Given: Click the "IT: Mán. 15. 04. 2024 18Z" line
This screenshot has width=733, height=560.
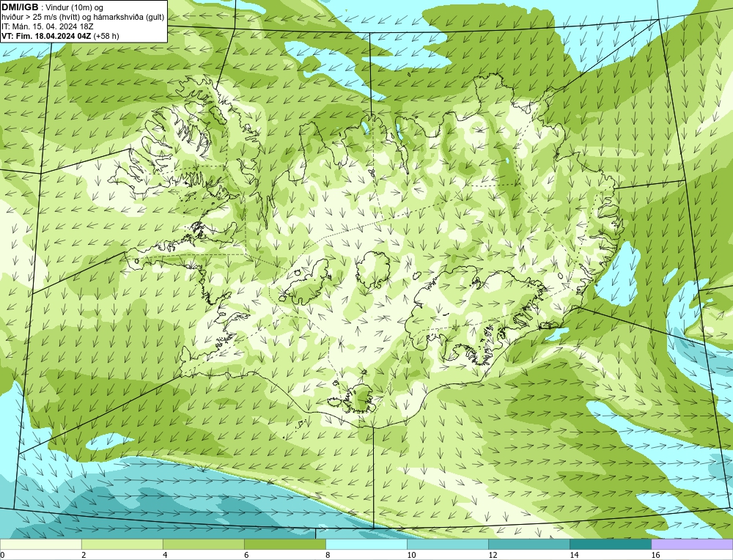Looking at the screenshot, I should [47, 26].
